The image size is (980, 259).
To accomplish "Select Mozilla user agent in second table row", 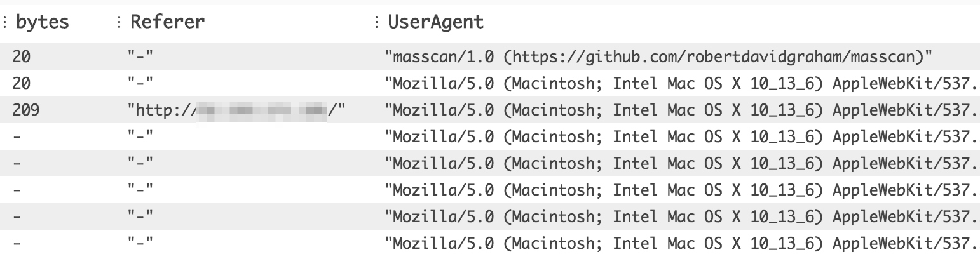I will tap(680, 83).
